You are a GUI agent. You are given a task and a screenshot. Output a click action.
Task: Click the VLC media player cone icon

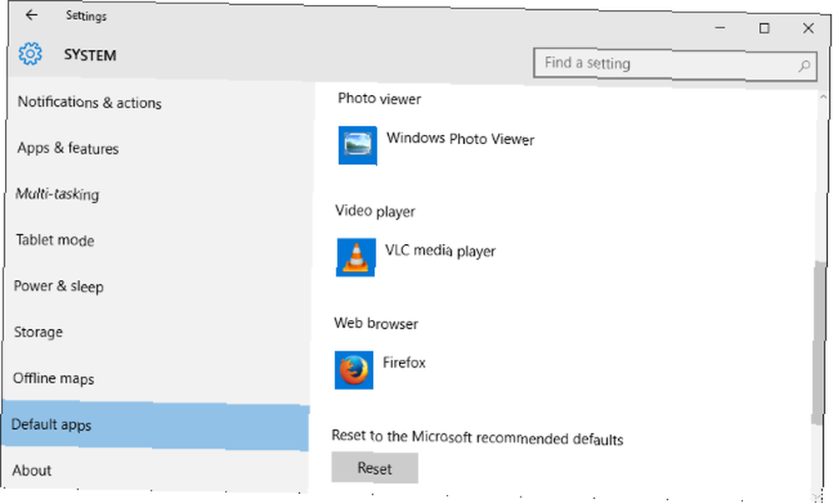[x=356, y=257]
